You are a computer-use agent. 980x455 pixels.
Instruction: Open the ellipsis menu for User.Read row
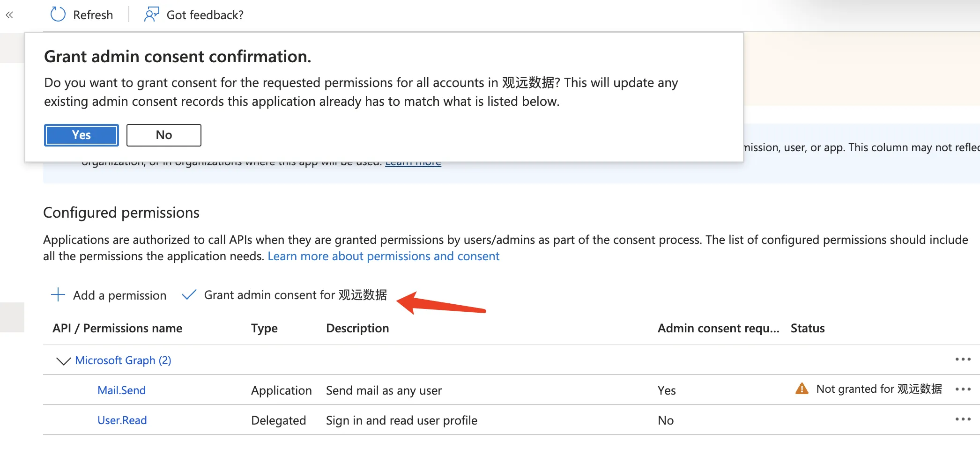tap(963, 419)
